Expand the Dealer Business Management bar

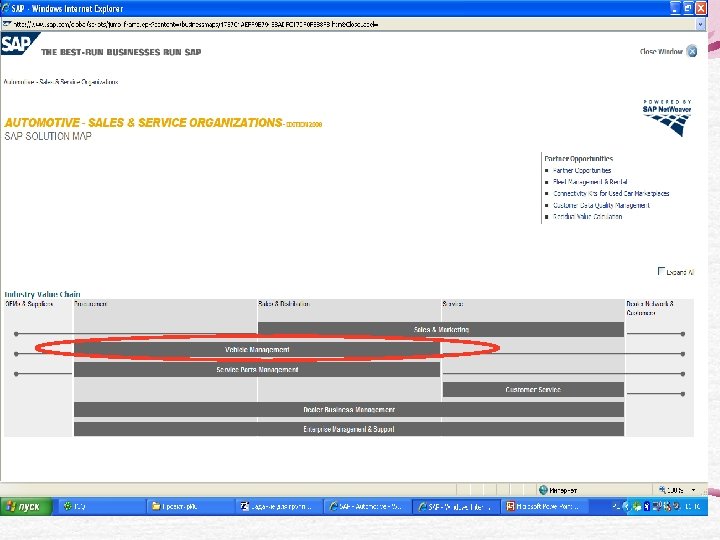(349, 409)
